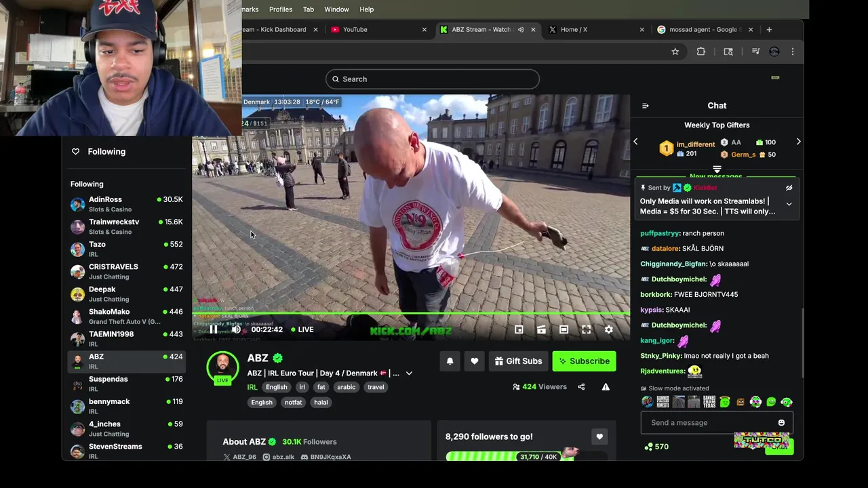
Task: Open Chrome three-dot menu
Action: (x=793, y=52)
